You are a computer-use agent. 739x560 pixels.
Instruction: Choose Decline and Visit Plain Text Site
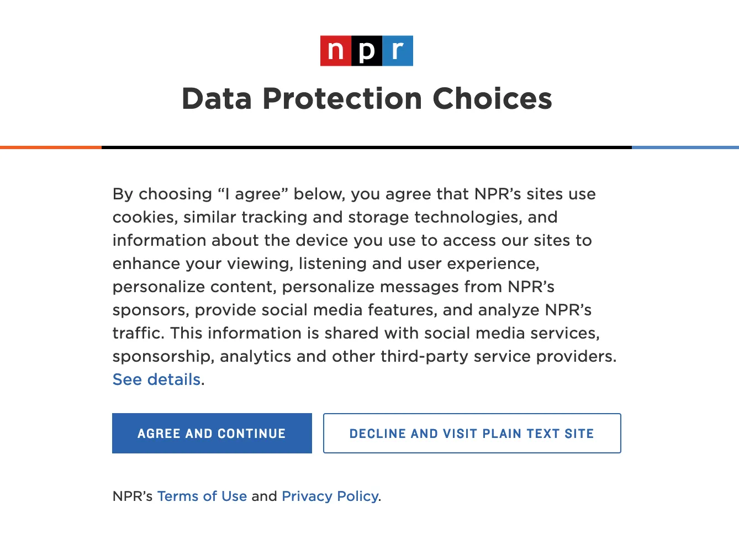point(472,434)
